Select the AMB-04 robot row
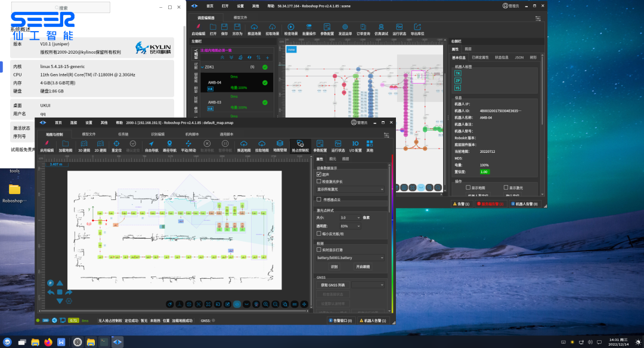 [237, 83]
